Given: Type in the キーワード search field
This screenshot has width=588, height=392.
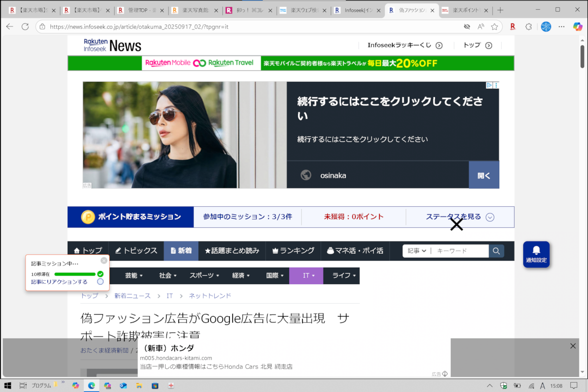Looking at the screenshot, I should point(461,251).
